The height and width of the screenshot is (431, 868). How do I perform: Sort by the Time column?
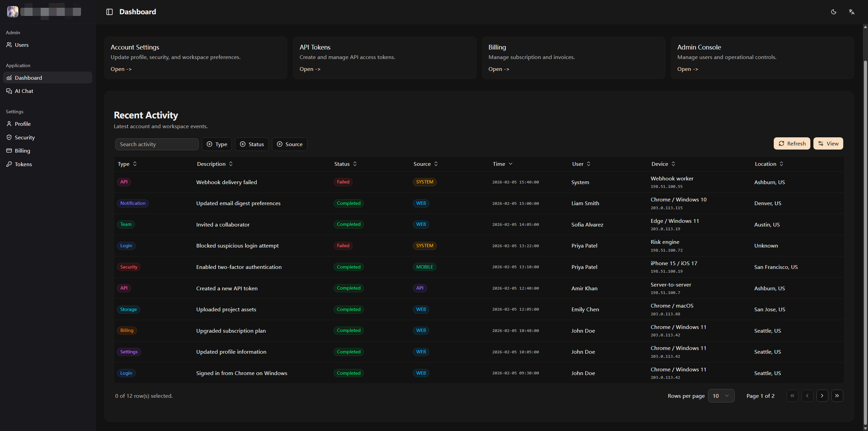point(502,164)
